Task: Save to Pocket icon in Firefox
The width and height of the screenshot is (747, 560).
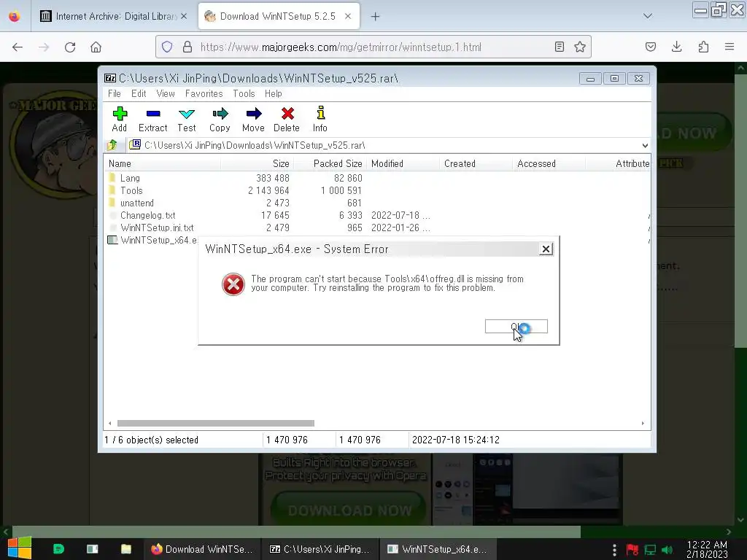Action: [650, 47]
